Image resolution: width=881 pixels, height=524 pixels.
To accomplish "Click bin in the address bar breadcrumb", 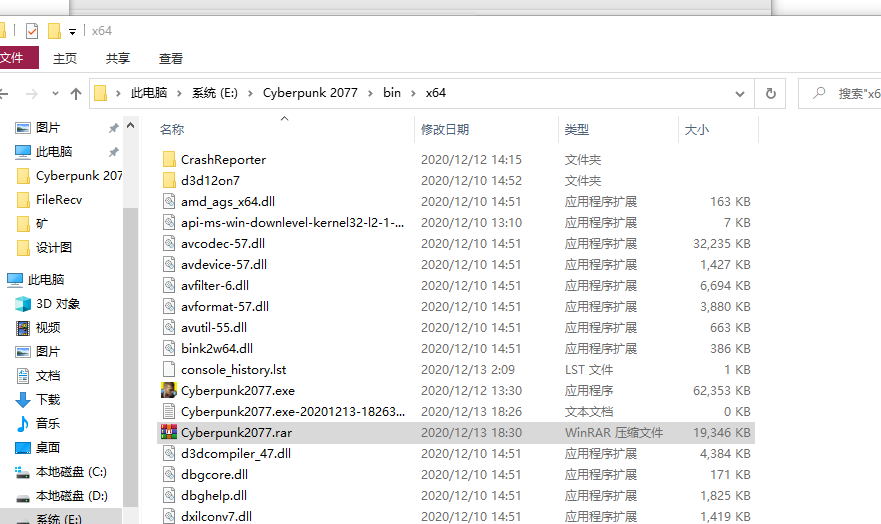I will click(x=392, y=93).
